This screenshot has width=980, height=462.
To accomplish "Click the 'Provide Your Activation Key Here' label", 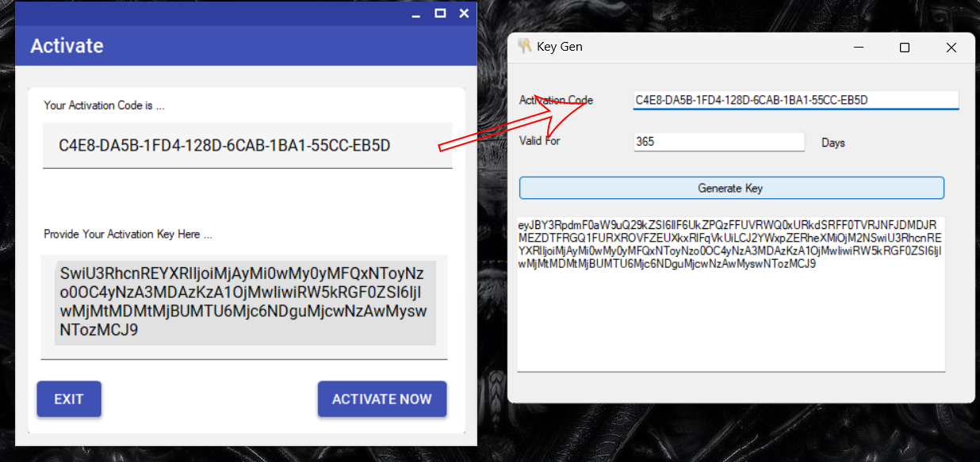I will [x=128, y=235].
